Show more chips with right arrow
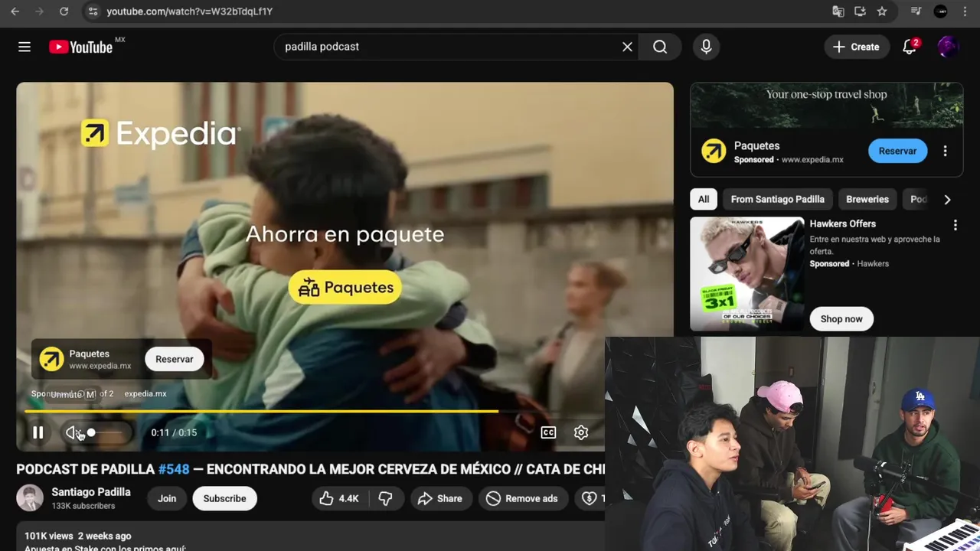The height and width of the screenshot is (551, 980). pos(947,199)
